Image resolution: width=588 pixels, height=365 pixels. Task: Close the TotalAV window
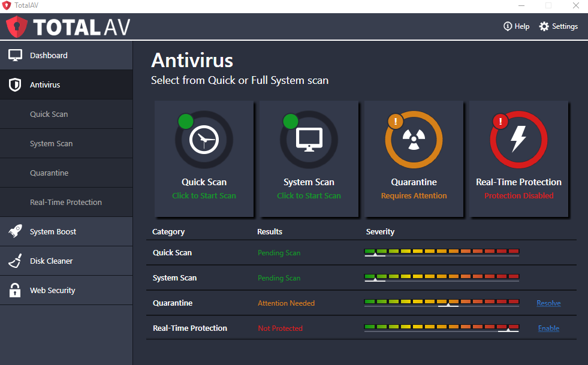576,5
